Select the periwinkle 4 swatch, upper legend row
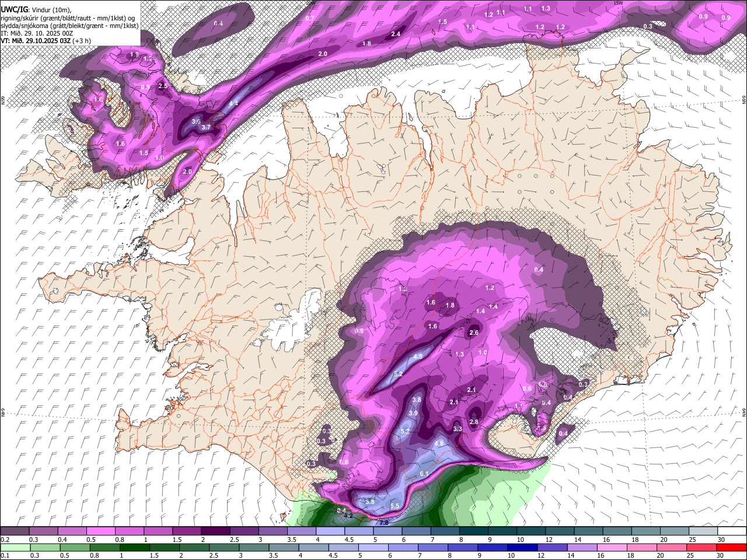Image resolution: width=747 pixels, height=560 pixels. (330, 531)
